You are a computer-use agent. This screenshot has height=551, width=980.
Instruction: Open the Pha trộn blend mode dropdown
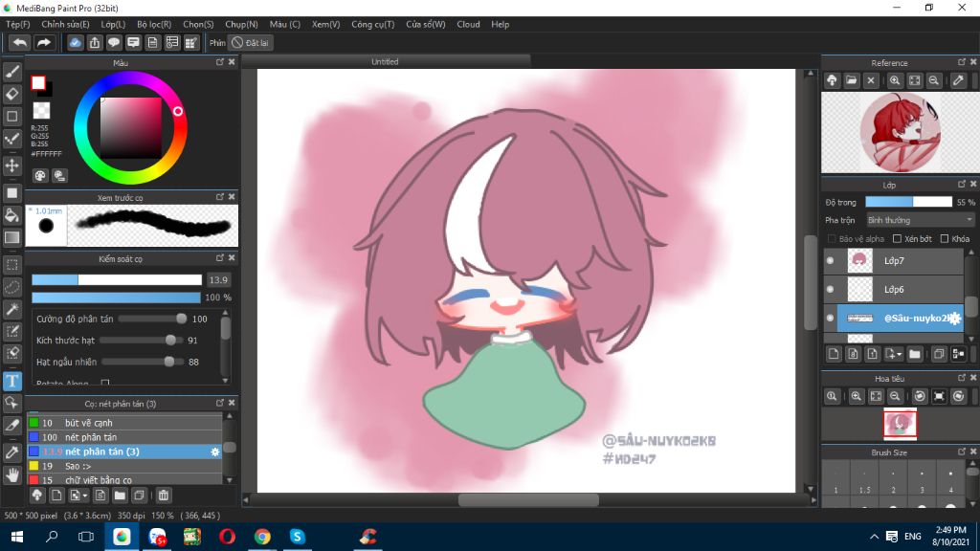(x=920, y=220)
